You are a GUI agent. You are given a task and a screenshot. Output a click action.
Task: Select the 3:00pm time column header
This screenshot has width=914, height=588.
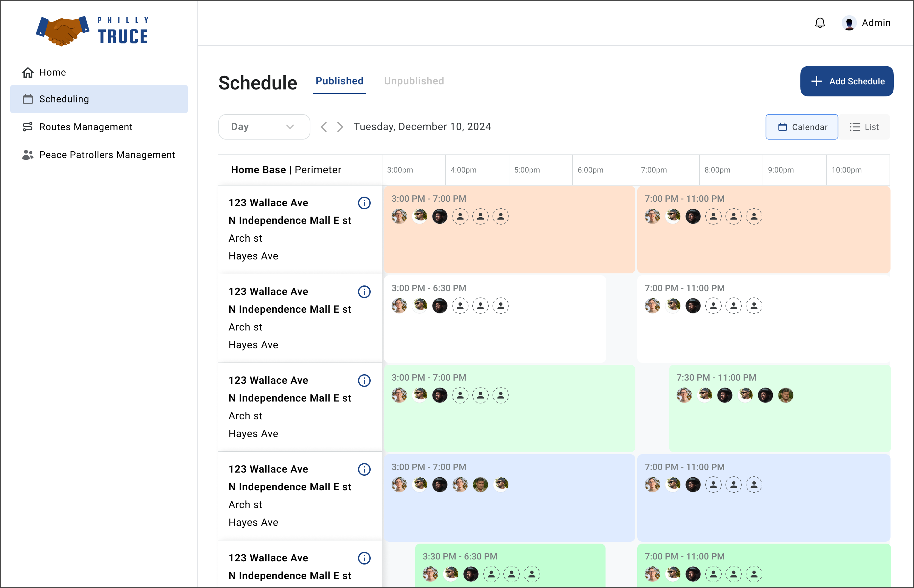pyautogui.click(x=414, y=170)
